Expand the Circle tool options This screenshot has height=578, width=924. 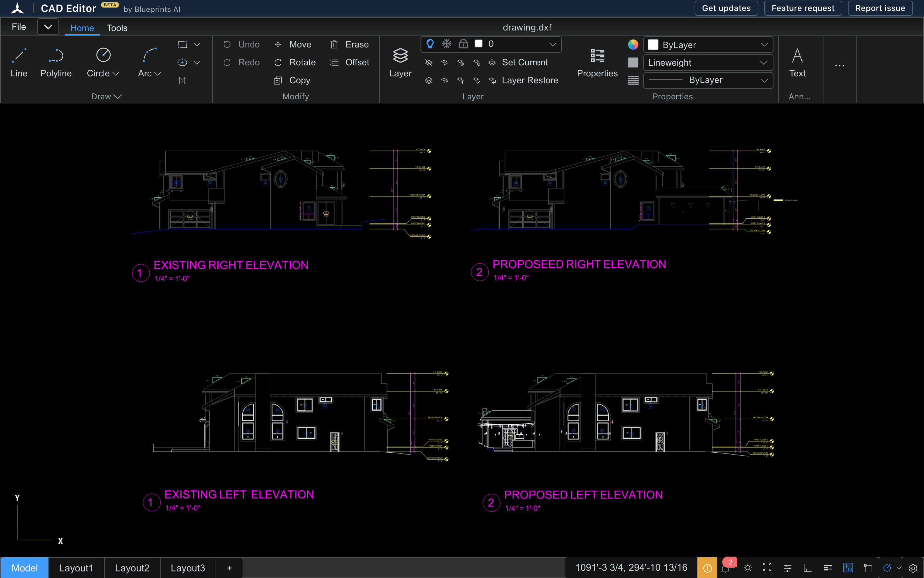[116, 74]
